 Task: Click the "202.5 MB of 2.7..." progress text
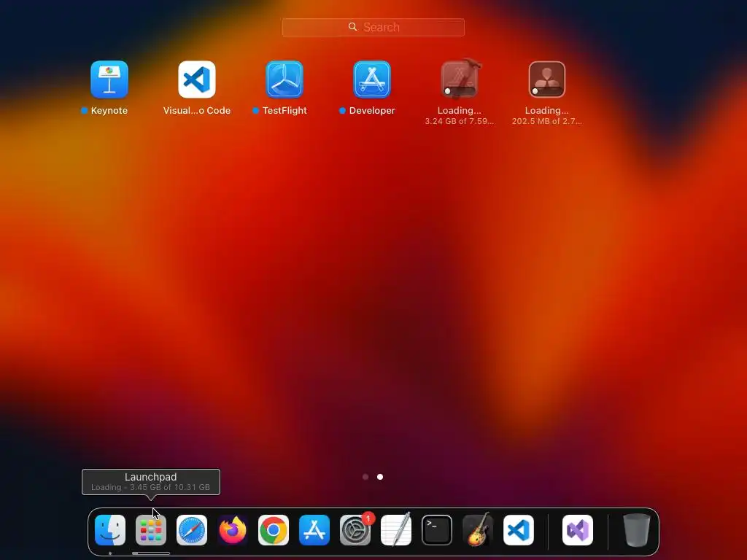(x=547, y=122)
